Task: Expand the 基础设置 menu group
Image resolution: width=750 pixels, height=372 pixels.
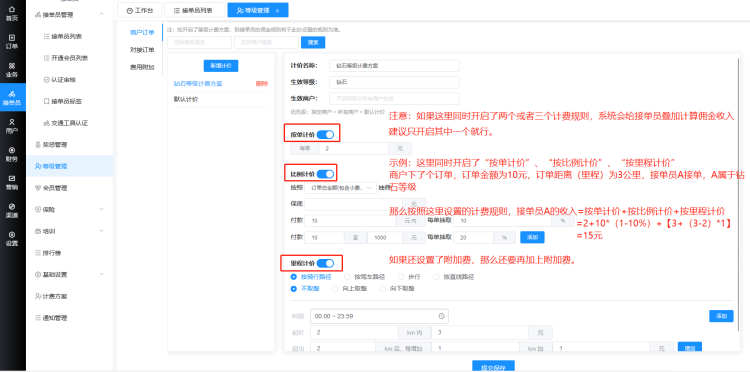Action: pyautogui.click(x=101, y=274)
